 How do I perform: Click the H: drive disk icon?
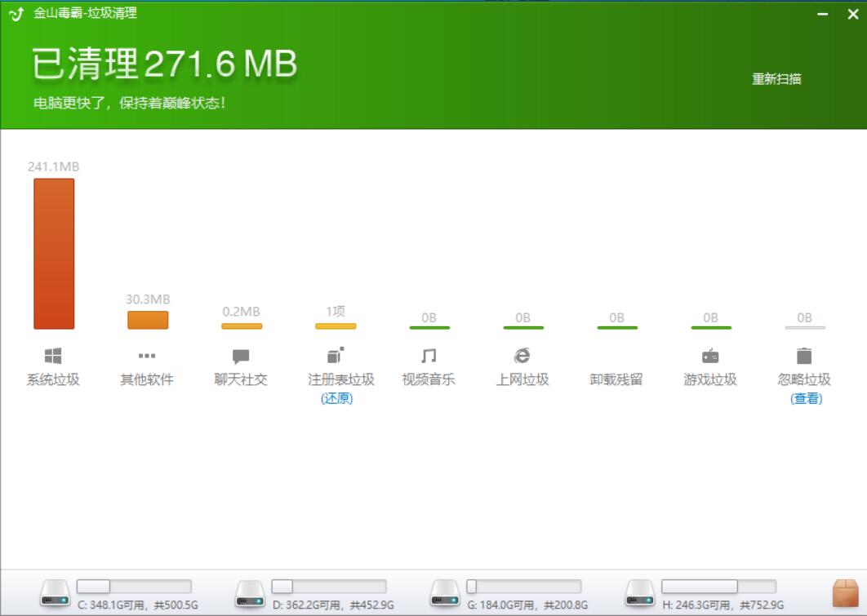640,594
